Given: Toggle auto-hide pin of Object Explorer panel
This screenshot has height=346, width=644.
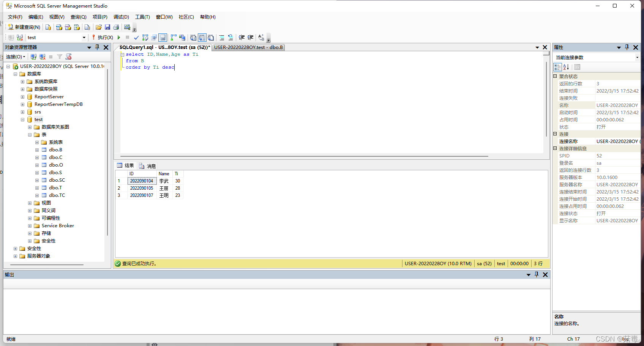Looking at the screenshot, I should point(97,47).
